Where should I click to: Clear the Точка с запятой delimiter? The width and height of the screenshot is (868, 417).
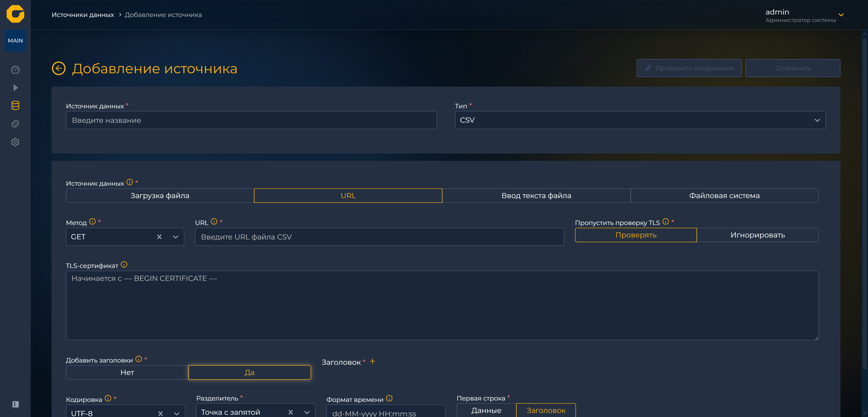pos(290,412)
